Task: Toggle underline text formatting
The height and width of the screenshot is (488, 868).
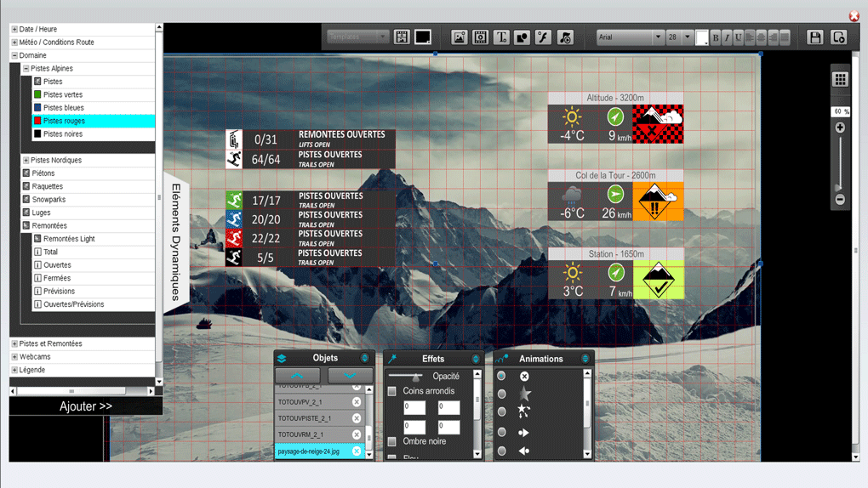Action: (x=739, y=37)
